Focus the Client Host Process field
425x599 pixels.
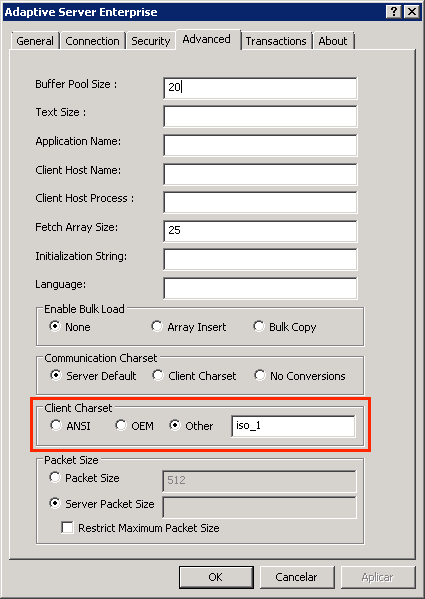pyautogui.click(x=260, y=202)
